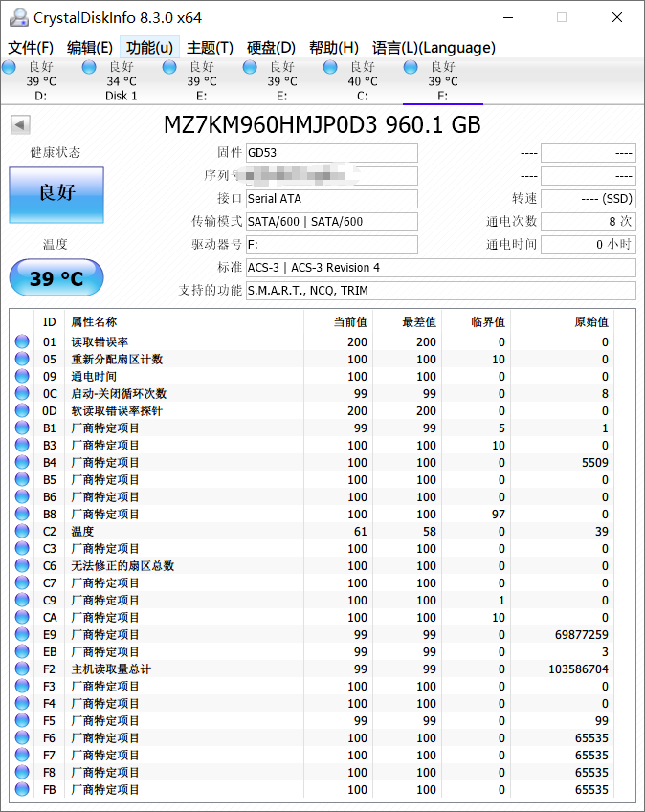Screen dimensions: 645x812
Task: Click status circle for attribute 09 通电时间
Action: click(x=22, y=376)
